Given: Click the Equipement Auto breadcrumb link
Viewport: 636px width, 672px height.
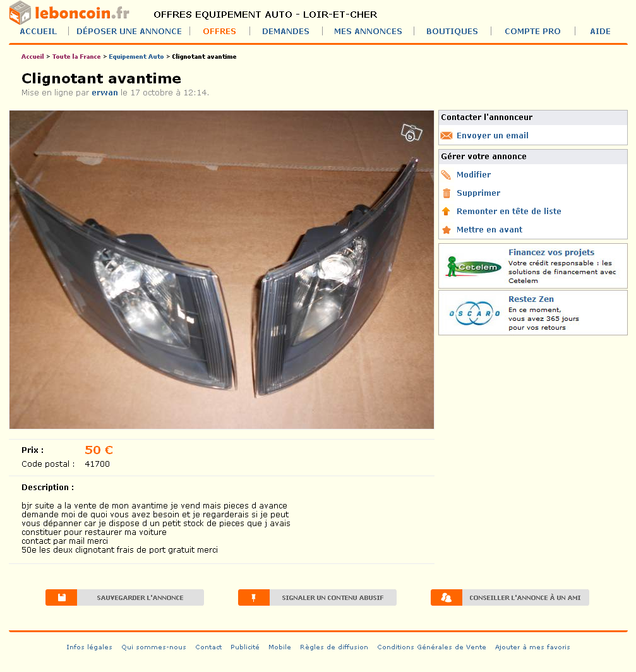Looking at the screenshot, I should [x=136, y=57].
